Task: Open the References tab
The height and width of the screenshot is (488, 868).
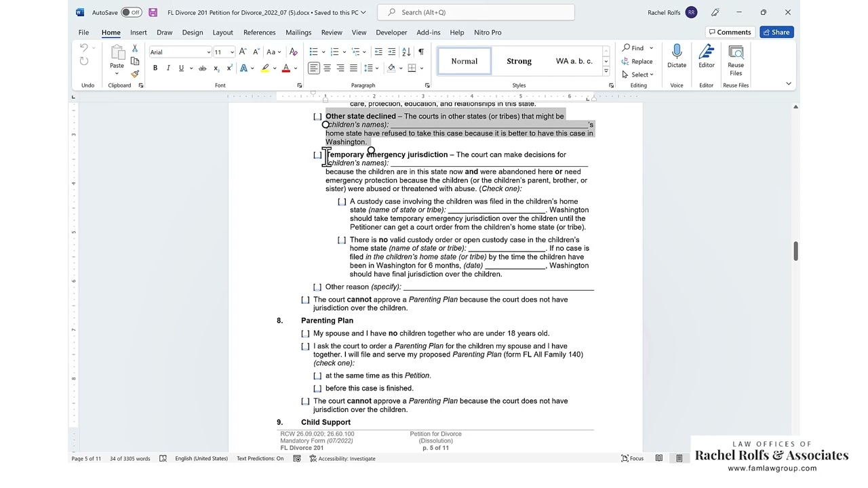Action: click(x=260, y=33)
